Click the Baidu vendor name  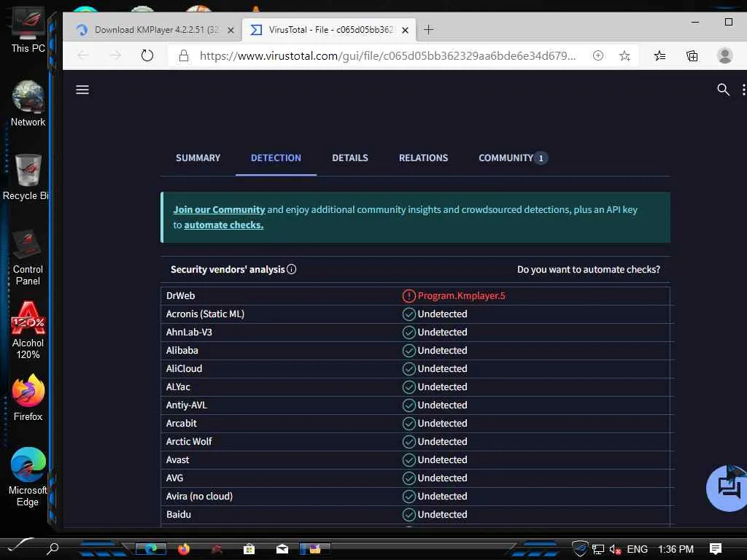179,515
